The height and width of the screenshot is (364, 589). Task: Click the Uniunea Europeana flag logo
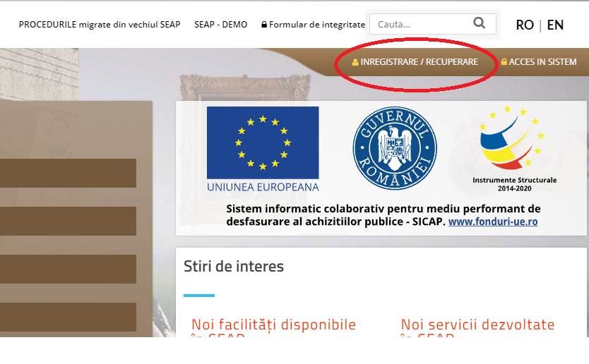tap(263, 142)
